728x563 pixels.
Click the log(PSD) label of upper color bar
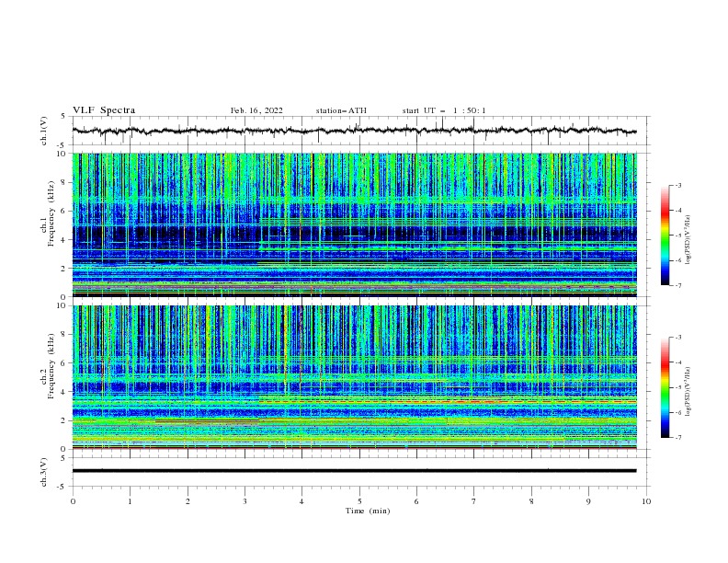tap(688, 240)
